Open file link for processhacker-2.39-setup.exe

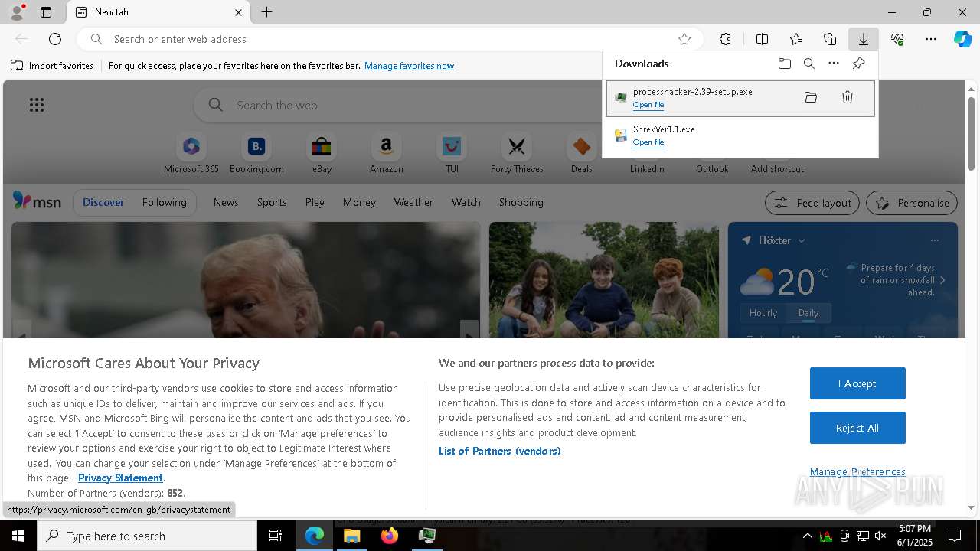pyautogui.click(x=648, y=105)
